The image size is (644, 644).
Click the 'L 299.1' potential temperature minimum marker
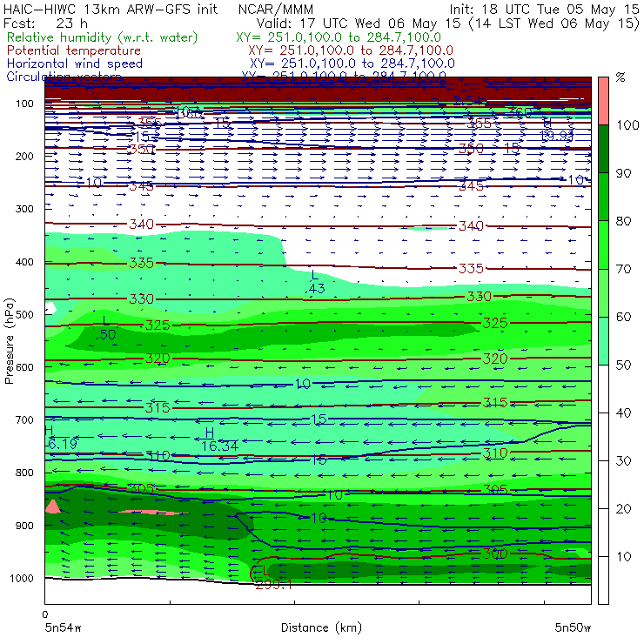coord(272,579)
